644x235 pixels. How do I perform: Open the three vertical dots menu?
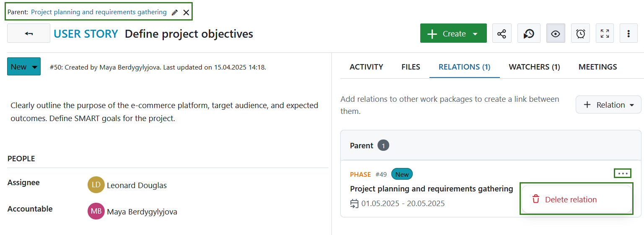[628, 34]
